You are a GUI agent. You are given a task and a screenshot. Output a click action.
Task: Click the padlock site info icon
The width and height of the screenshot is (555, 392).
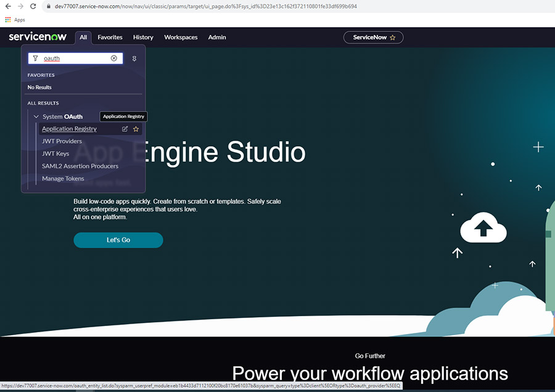pyautogui.click(x=49, y=6)
